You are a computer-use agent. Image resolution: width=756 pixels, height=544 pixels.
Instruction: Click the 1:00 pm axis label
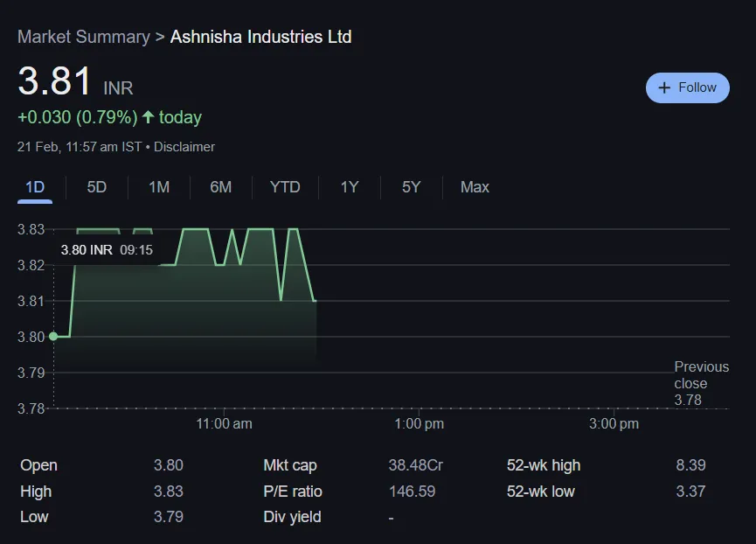419,424
